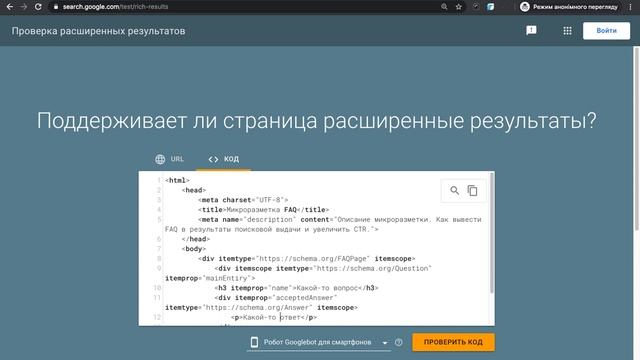The image size is (640, 360).
Task: Click the <html> line in the code
Action: tap(178, 180)
